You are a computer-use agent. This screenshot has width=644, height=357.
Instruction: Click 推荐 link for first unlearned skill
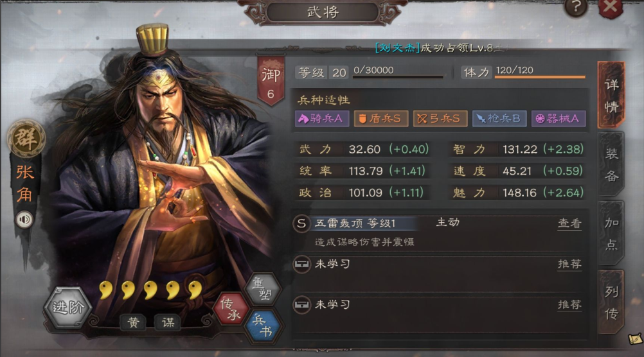[569, 264]
